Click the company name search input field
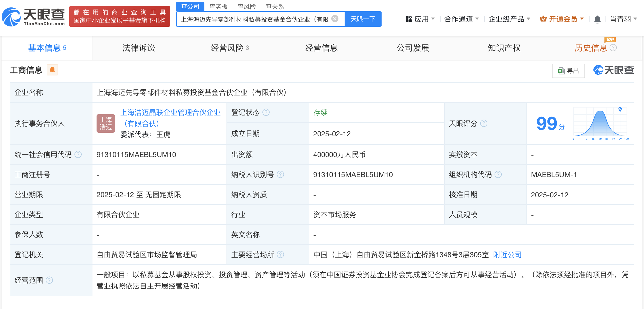 point(254,19)
